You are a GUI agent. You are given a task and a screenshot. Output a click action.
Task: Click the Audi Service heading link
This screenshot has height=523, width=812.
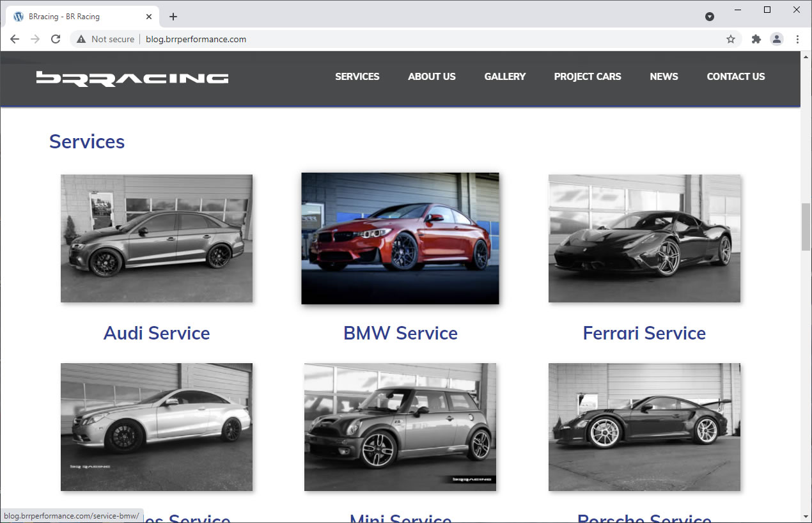coord(157,333)
